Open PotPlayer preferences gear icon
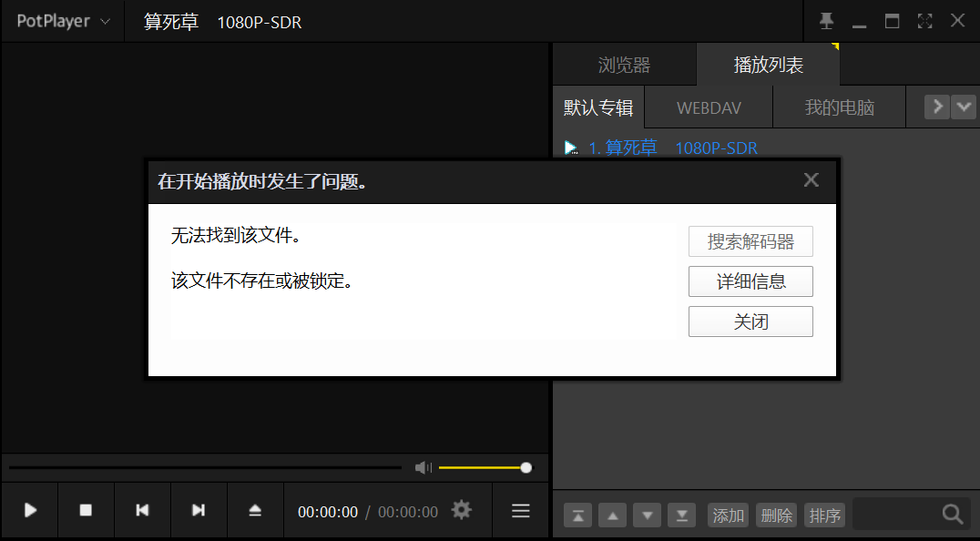 coord(461,511)
